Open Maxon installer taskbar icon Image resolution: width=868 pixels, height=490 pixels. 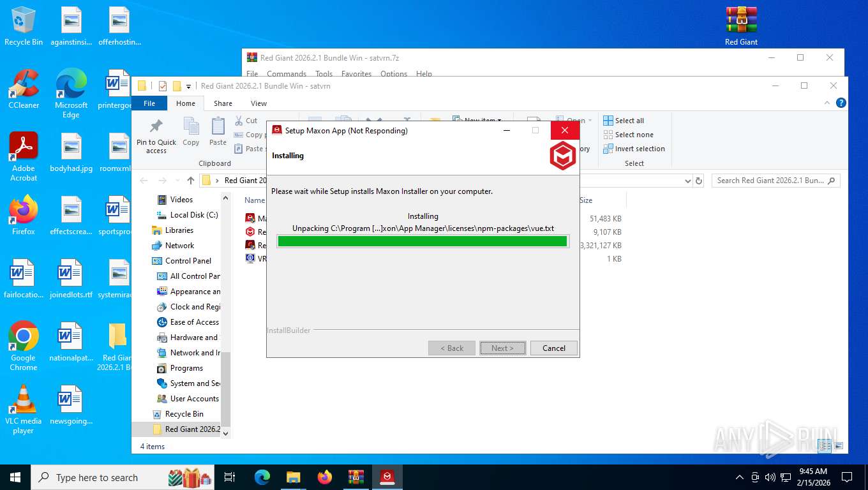tap(387, 477)
